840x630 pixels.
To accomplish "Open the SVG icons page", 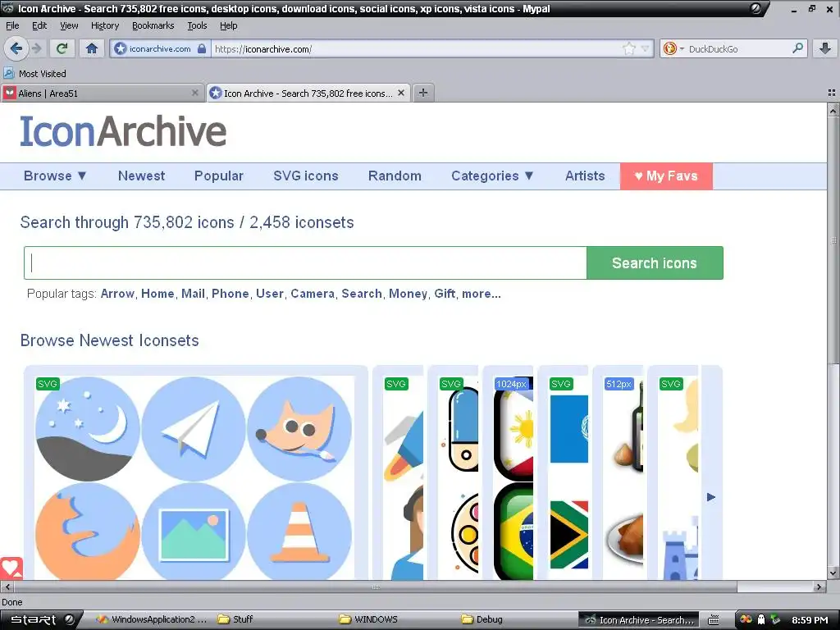I will coord(306,176).
